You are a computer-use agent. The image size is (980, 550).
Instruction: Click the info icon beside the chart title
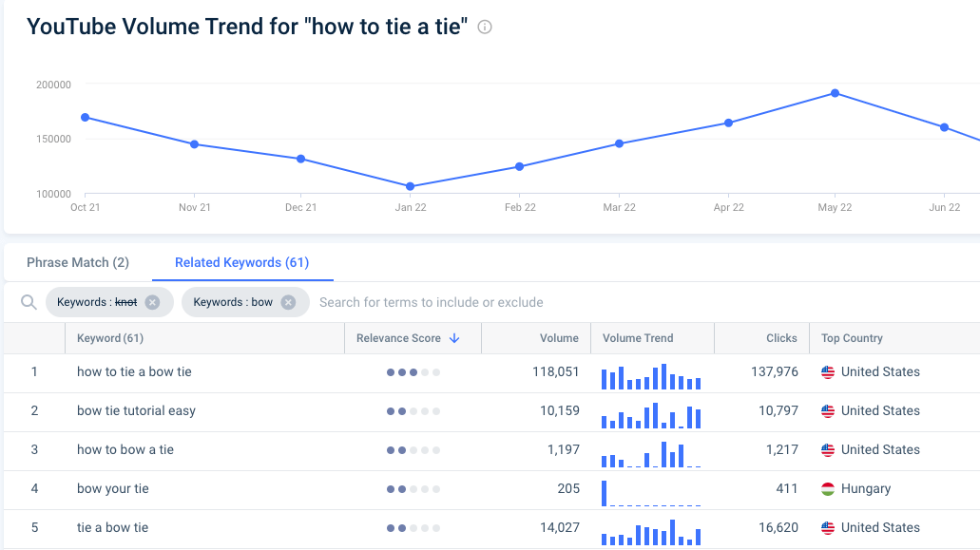(485, 28)
